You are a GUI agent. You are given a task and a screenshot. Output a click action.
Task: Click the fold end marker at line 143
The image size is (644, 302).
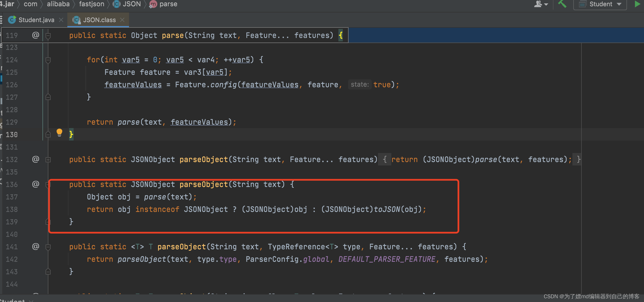tap(48, 271)
